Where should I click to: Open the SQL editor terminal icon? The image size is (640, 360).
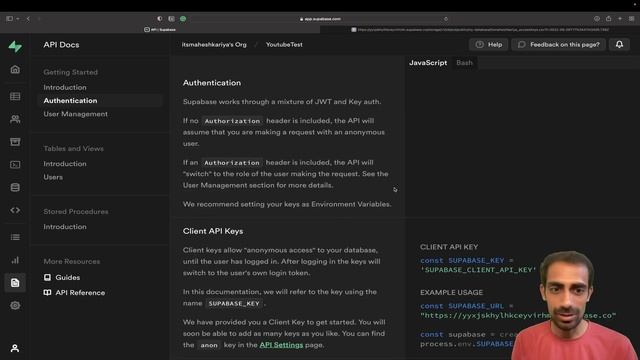point(15,164)
